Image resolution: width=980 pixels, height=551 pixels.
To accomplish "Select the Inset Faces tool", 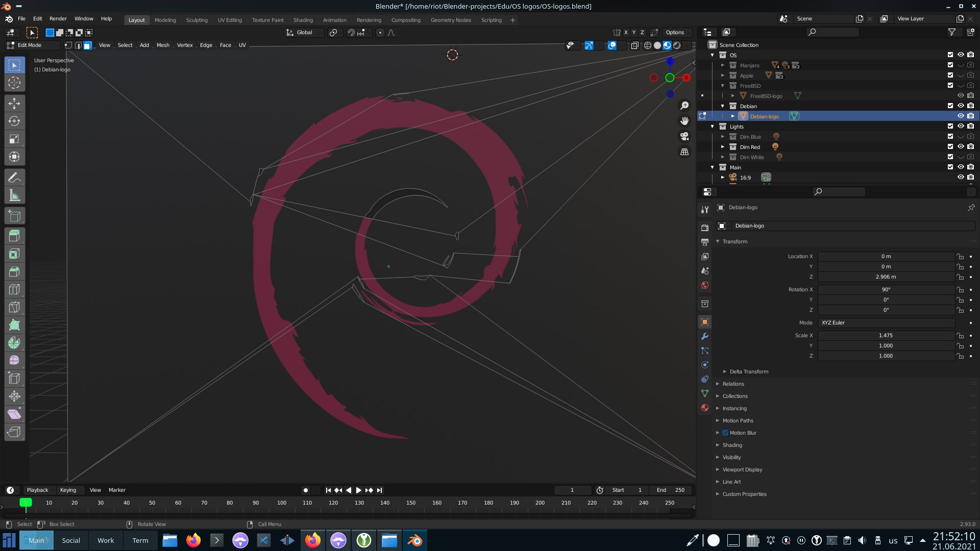I will [14, 254].
